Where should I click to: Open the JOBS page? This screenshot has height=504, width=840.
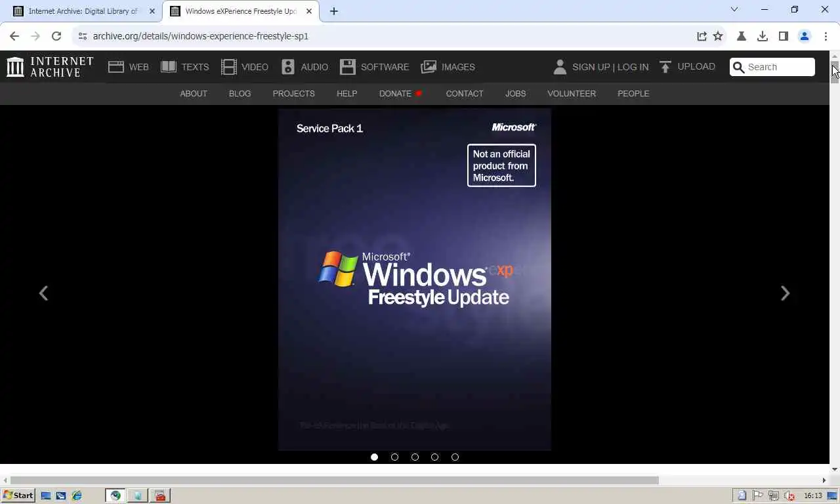516,94
